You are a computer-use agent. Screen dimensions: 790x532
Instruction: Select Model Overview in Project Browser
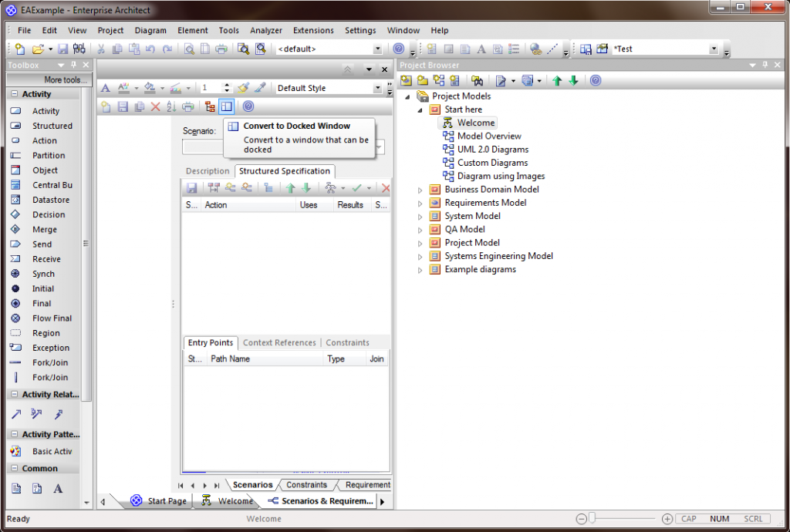(x=489, y=136)
